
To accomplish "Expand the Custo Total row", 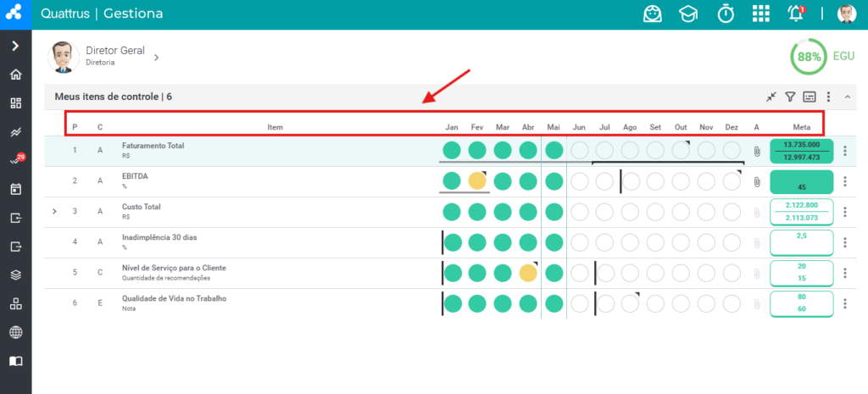I will [x=54, y=211].
